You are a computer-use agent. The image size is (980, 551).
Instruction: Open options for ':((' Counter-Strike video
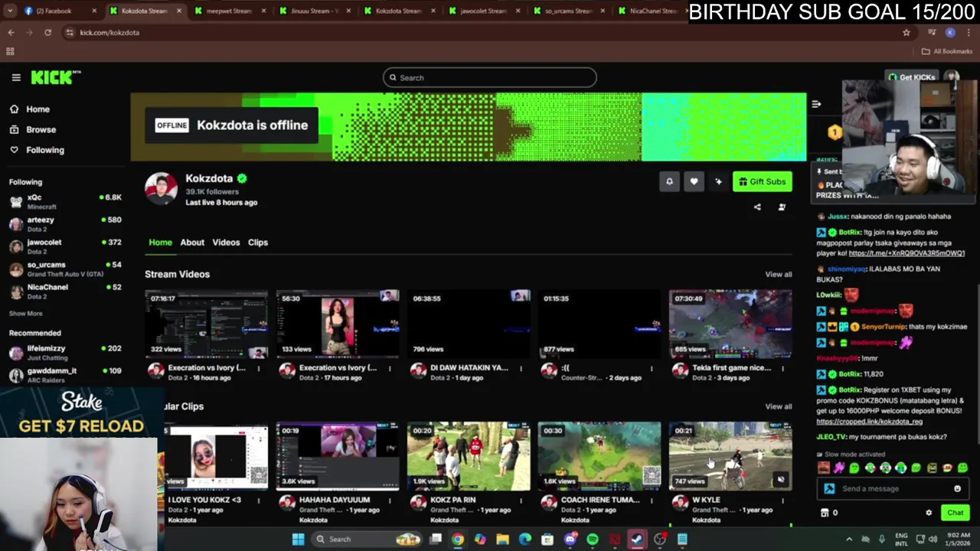(x=652, y=368)
